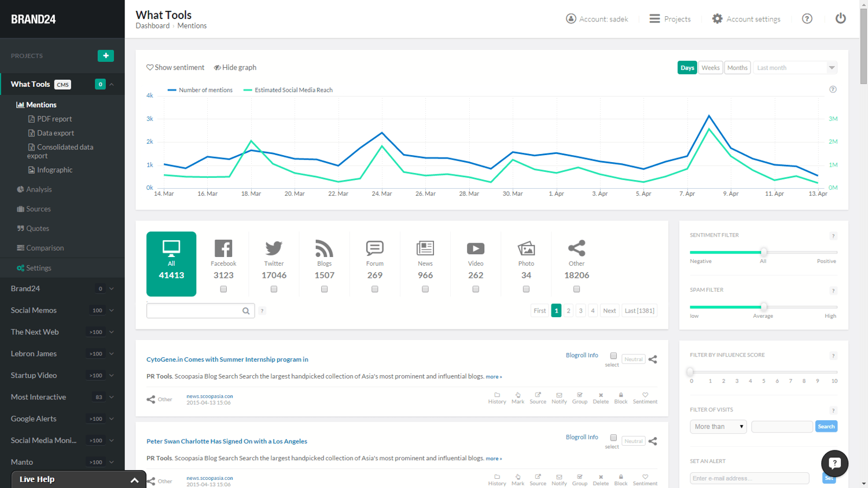Click the power logout icon

point(840,19)
